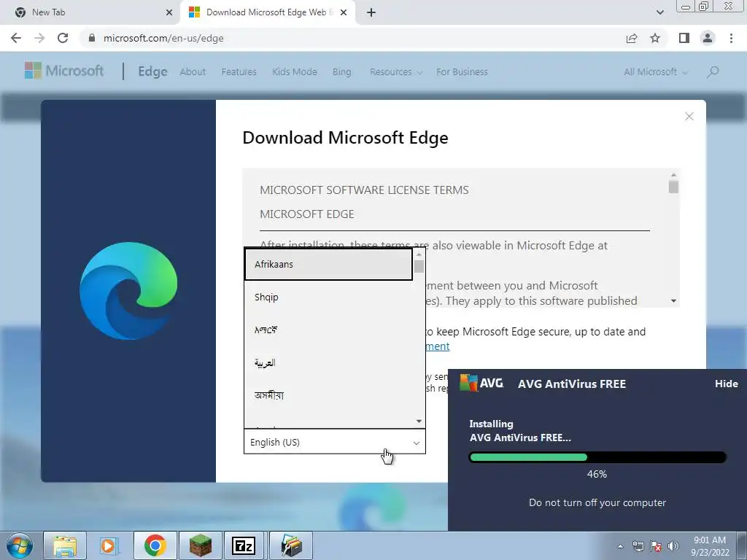
Task: Click the volume speaker tray icon
Action: pyautogui.click(x=673, y=546)
